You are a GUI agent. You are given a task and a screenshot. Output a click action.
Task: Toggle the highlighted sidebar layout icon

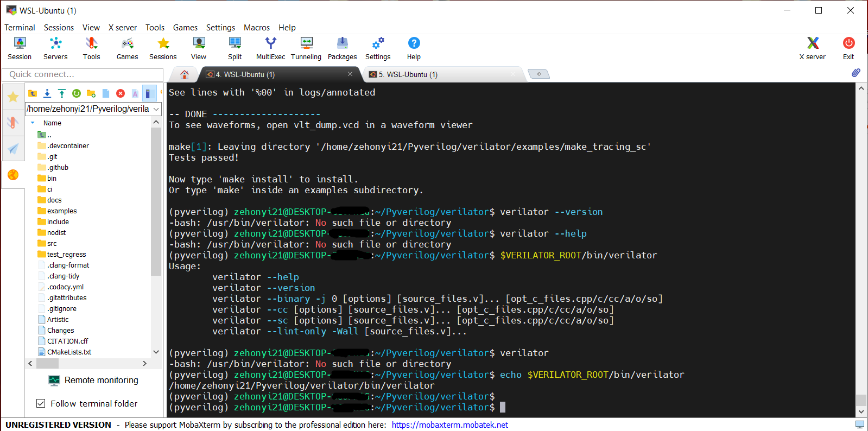pos(149,93)
